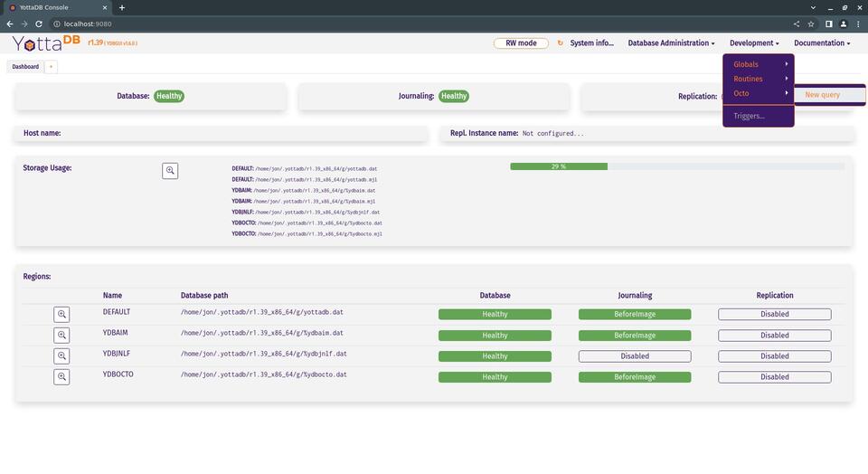Go back in browser history
Viewport: 868px width, 474px height.
click(10, 24)
